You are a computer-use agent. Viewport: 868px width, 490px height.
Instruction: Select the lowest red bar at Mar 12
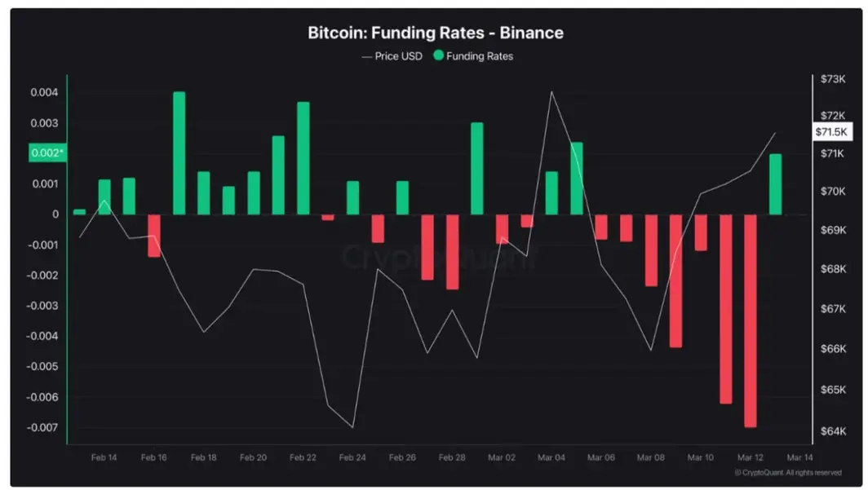(x=750, y=320)
